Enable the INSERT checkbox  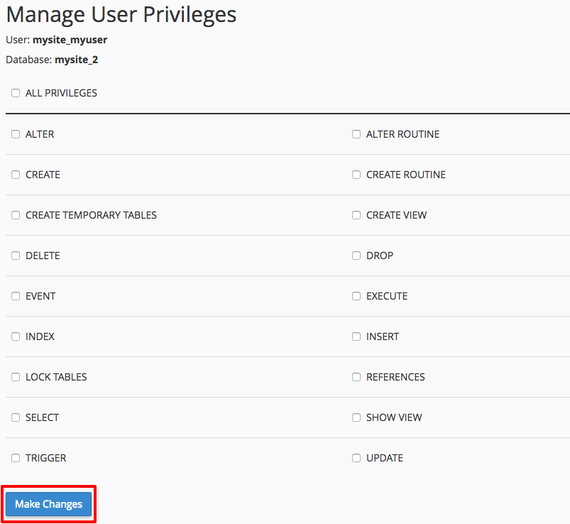coord(356,336)
